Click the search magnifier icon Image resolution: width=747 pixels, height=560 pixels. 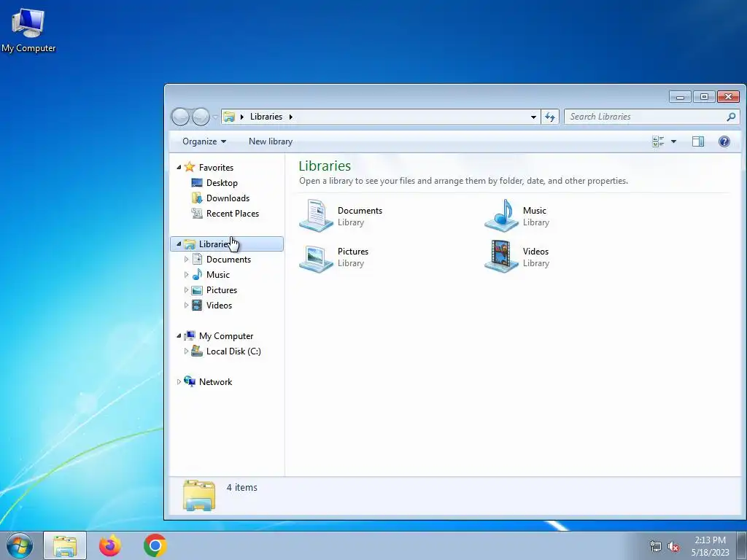tap(731, 117)
